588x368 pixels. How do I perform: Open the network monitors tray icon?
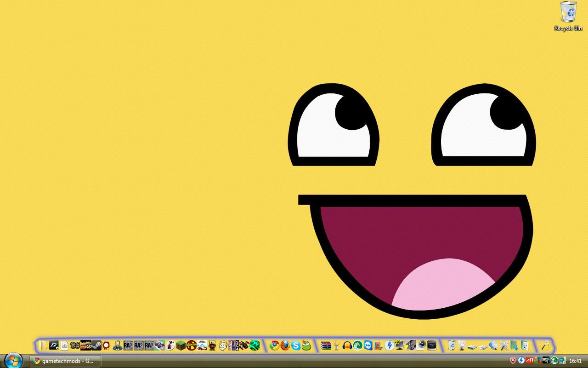pos(562,360)
